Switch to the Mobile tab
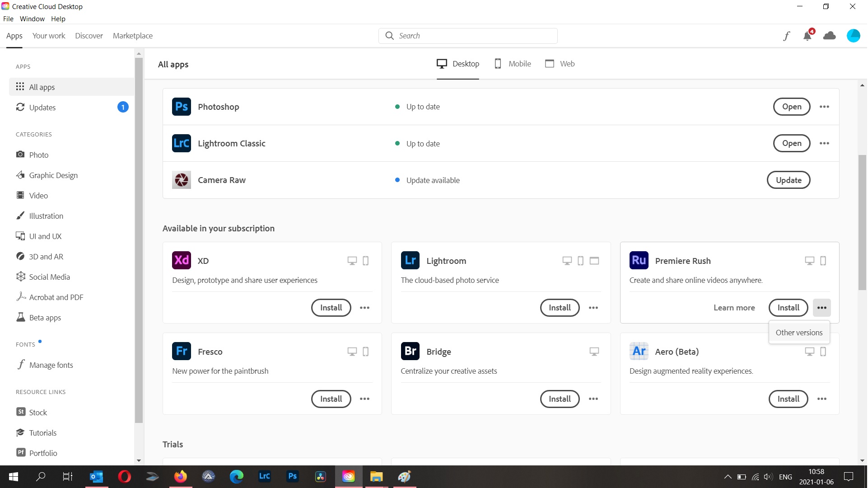 [x=512, y=64]
